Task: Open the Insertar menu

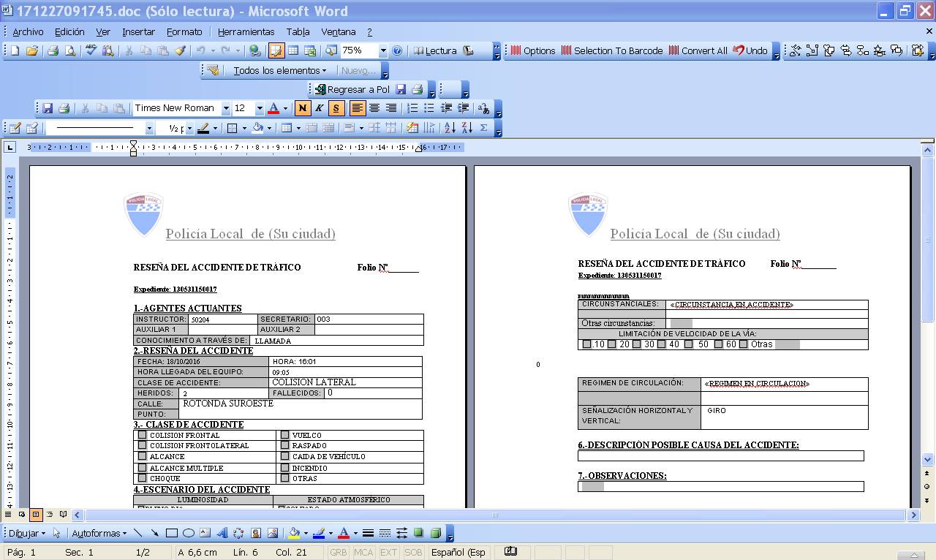Action: [138, 31]
